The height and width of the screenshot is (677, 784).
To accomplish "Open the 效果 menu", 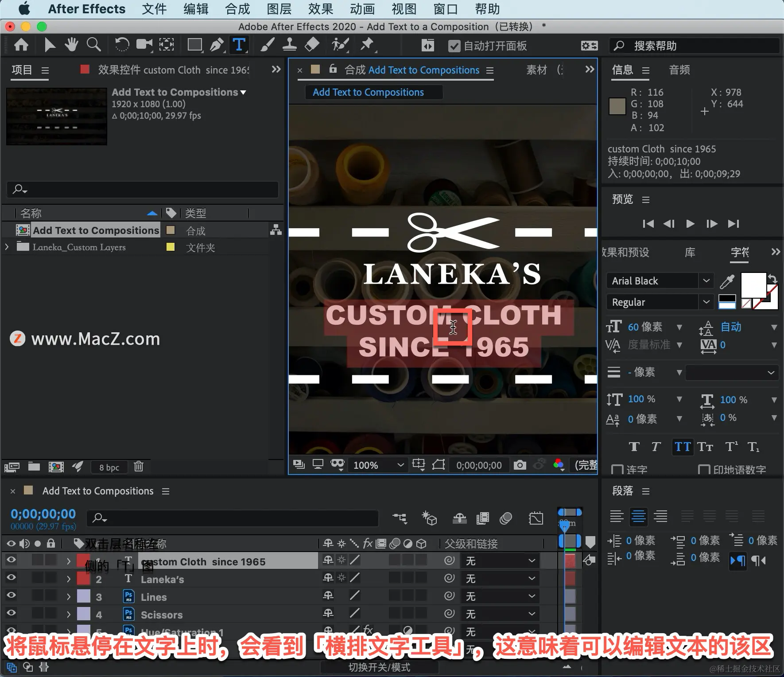I will 320,9.
